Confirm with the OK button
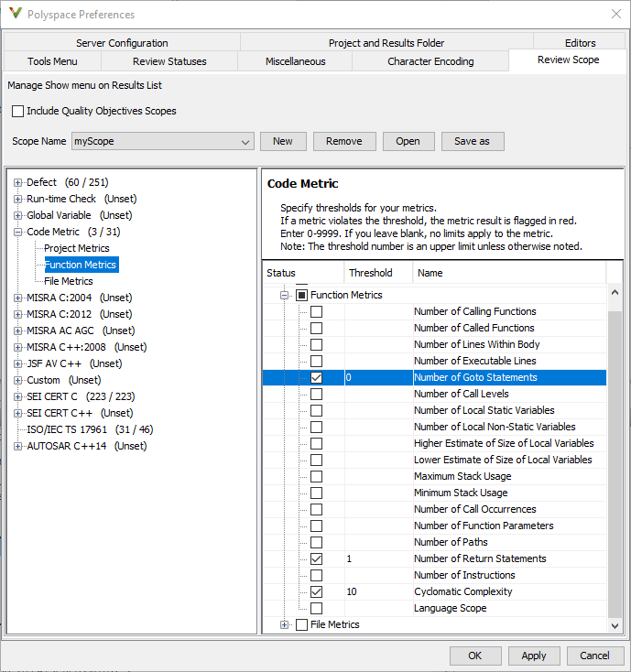The height and width of the screenshot is (672, 631). coord(475,656)
